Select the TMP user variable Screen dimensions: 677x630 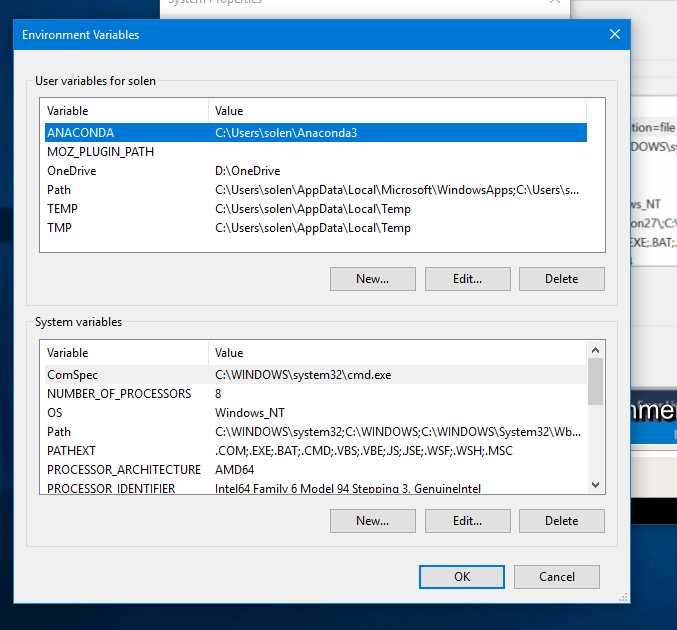point(316,228)
